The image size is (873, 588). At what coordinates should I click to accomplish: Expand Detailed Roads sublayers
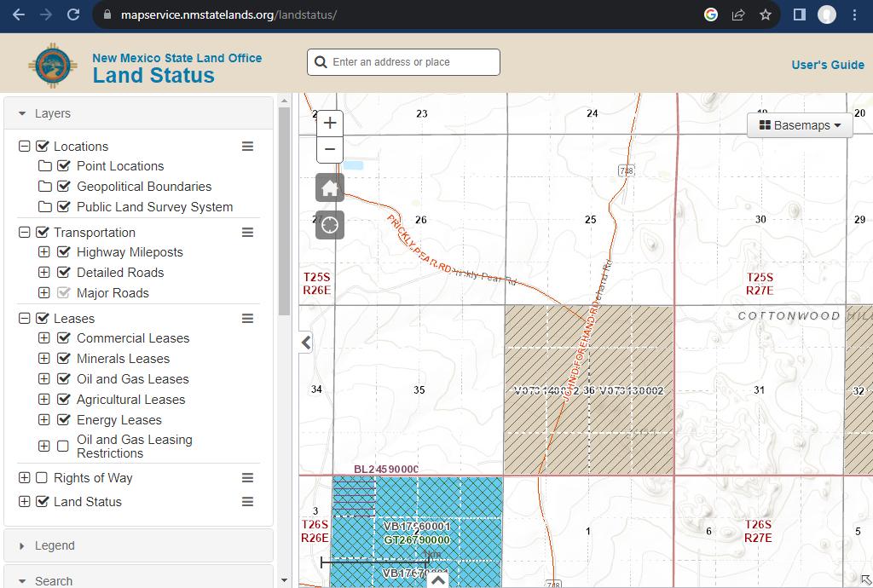[44, 273]
